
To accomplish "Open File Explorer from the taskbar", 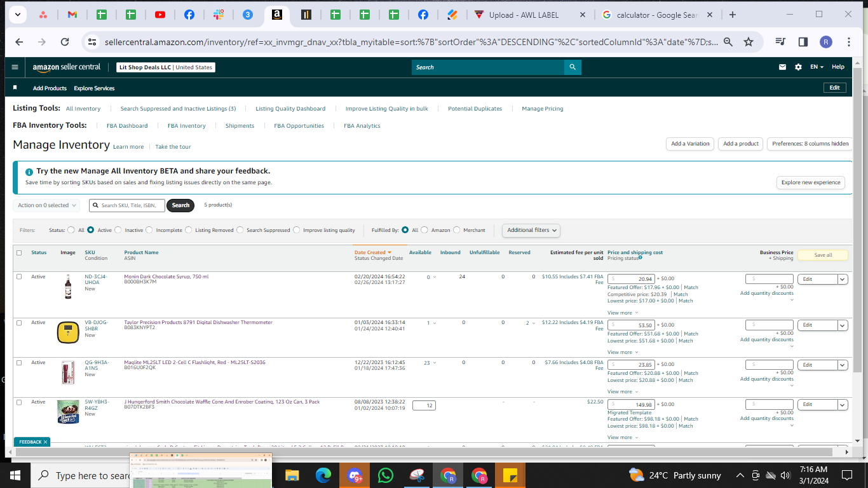I will tap(292, 475).
